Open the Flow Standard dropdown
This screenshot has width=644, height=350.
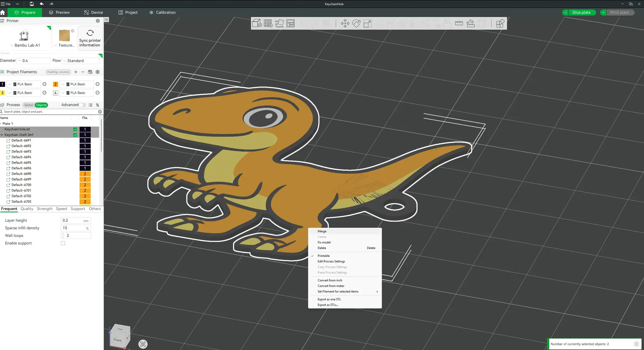[81, 61]
